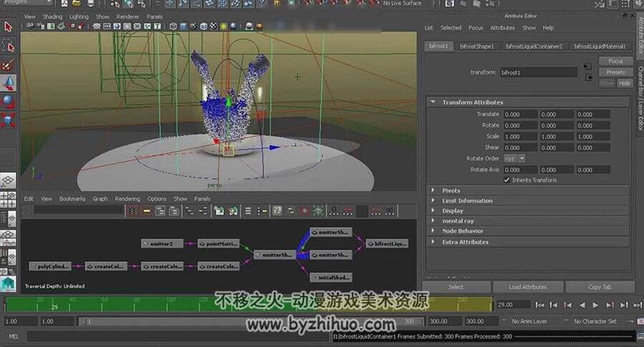644x347 pixels.
Task: Open the Rotate Order xyz dropdown
Action: point(514,159)
